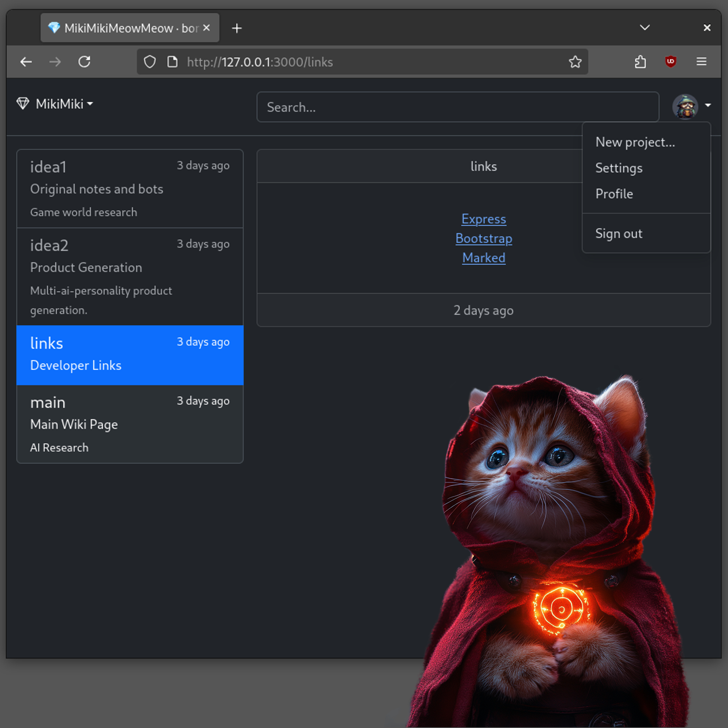Follow the Express link
This screenshot has width=728, height=728.
point(483,219)
